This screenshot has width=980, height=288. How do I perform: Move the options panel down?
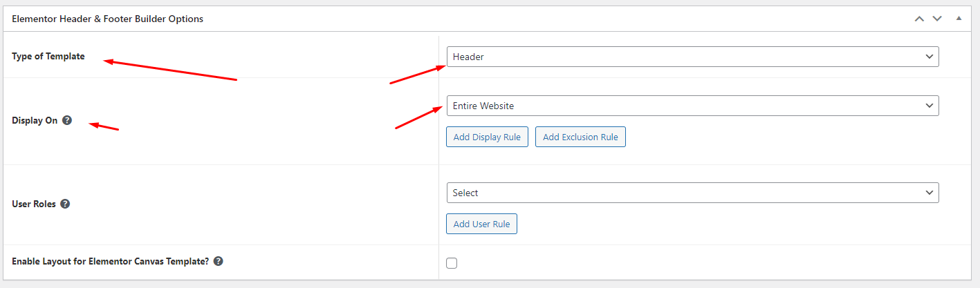(x=937, y=19)
